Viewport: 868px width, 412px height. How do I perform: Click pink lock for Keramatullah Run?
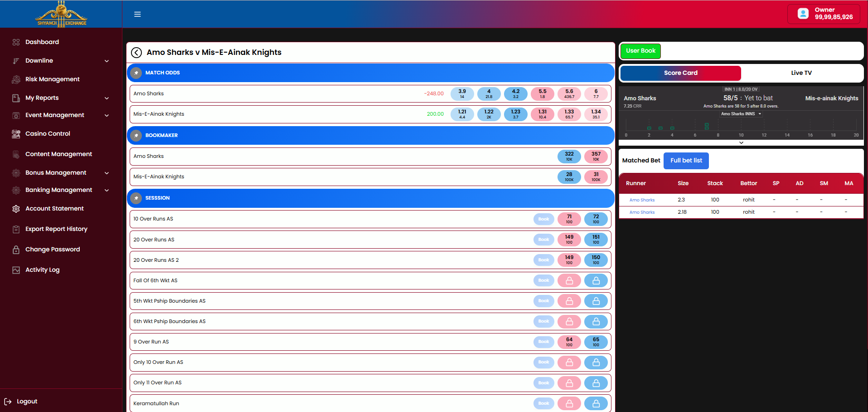pos(569,403)
